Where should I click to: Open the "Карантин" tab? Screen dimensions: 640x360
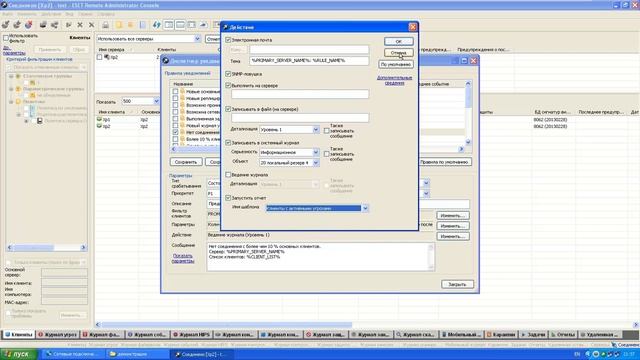coord(501,335)
